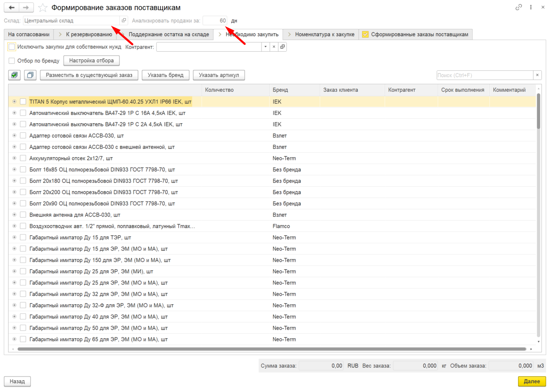This screenshot has width=550, height=392.
Task: Open Сформированные заказы поставщикам tab
Action: [415, 34]
